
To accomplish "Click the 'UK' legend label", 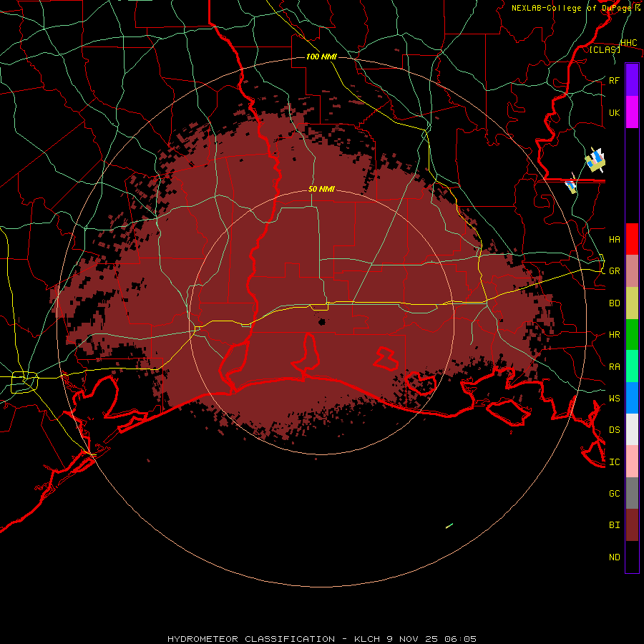I will [x=614, y=112].
